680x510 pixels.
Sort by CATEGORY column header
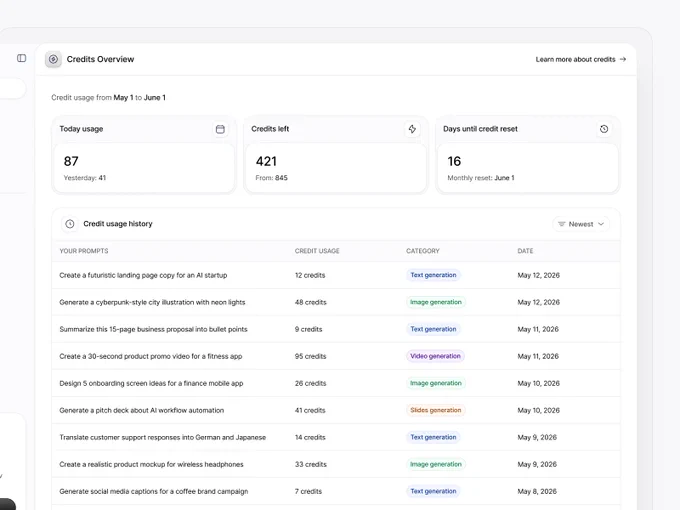tap(423, 251)
